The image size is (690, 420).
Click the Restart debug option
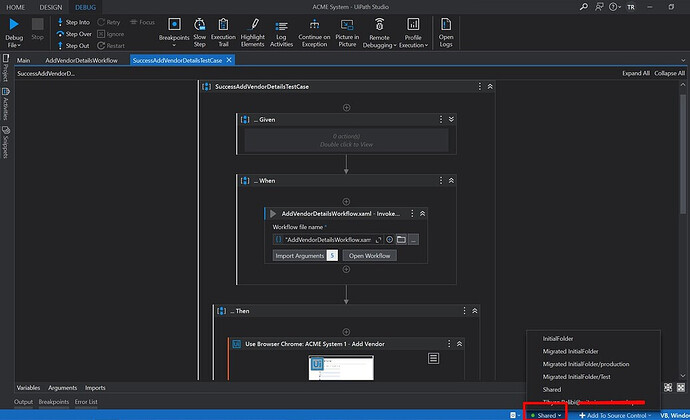(111, 45)
